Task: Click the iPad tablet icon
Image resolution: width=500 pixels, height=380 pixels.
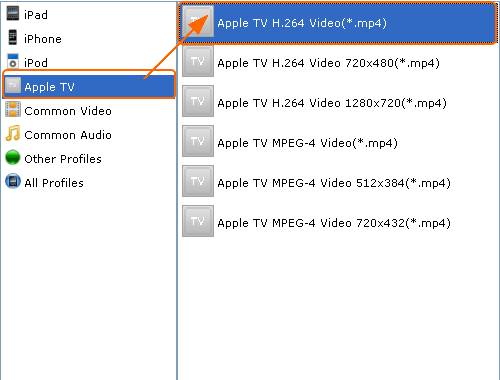Action: pyautogui.click(x=13, y=14)
